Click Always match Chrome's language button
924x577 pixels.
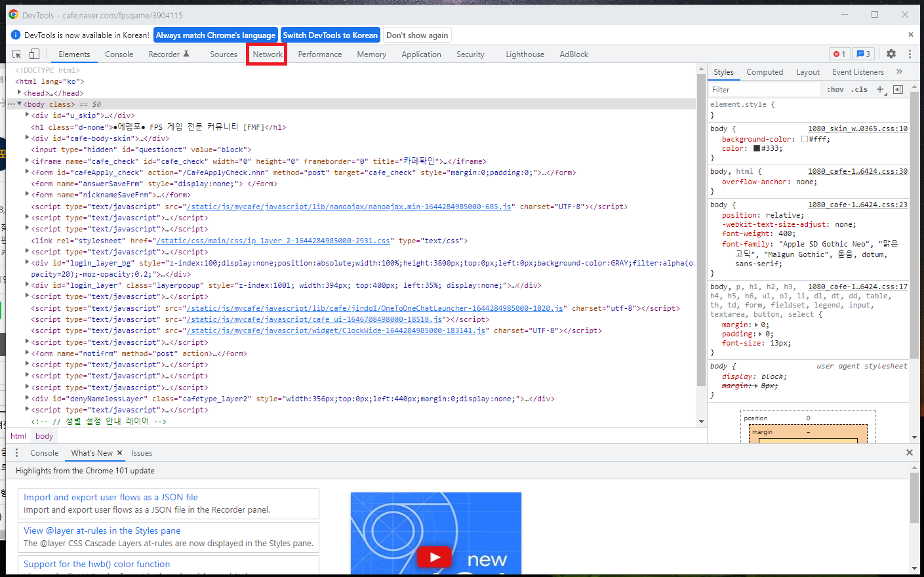pos(216,35)
